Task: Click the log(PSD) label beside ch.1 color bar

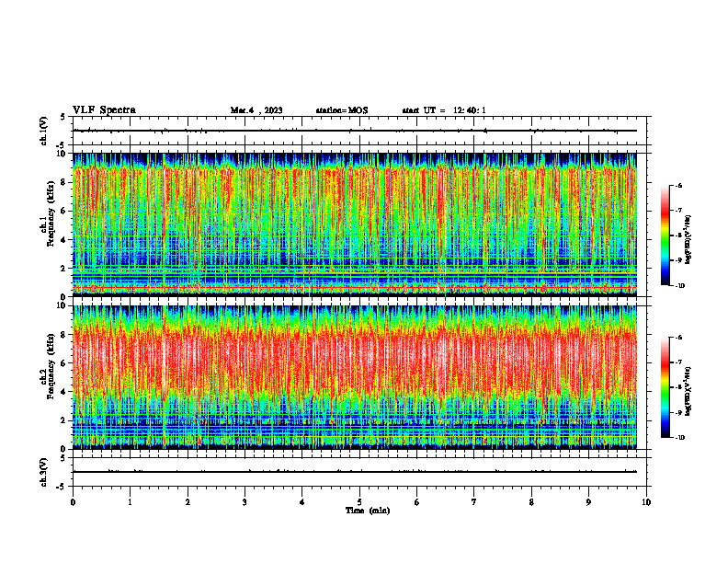Action: pos(688,240)
